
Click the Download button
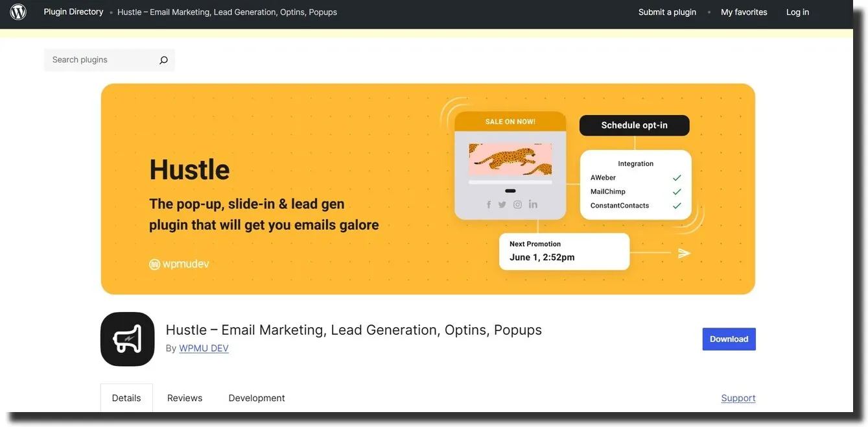(729, 339)
